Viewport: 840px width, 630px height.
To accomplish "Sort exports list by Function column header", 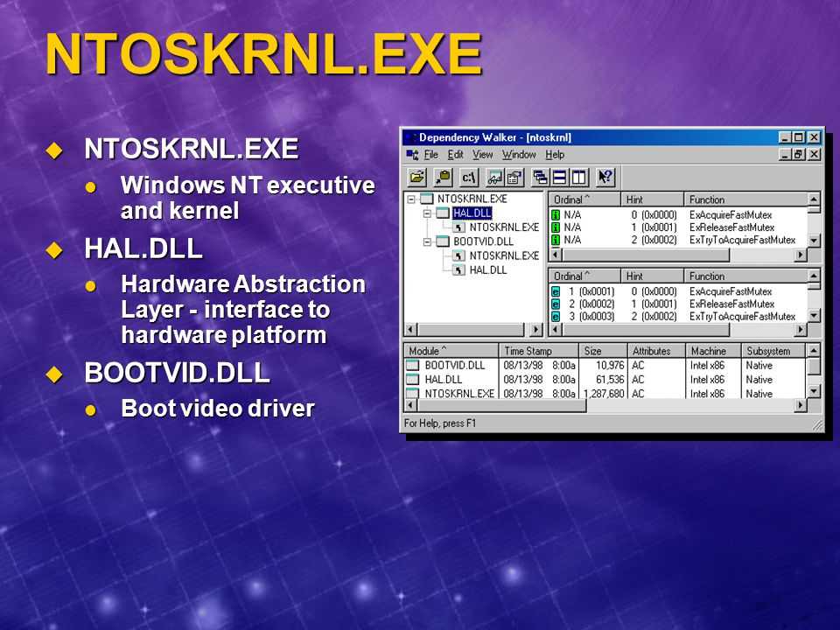I will 745,276.
